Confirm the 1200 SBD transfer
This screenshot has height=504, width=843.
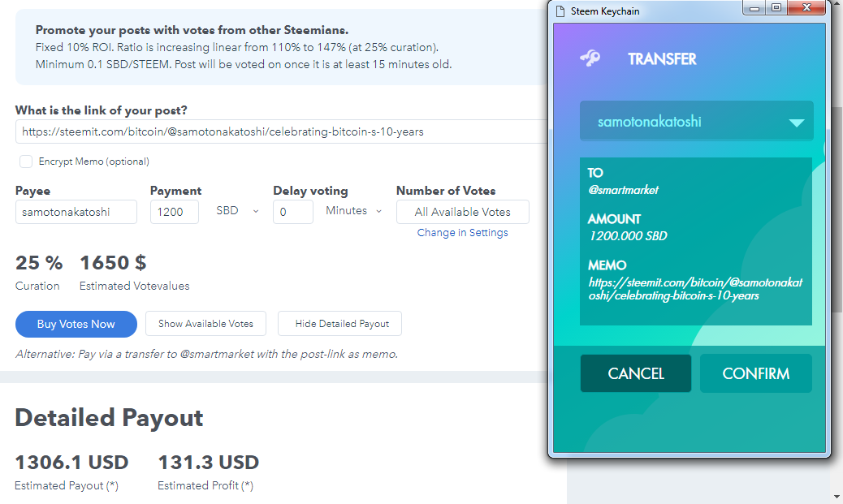coord(755,373)
